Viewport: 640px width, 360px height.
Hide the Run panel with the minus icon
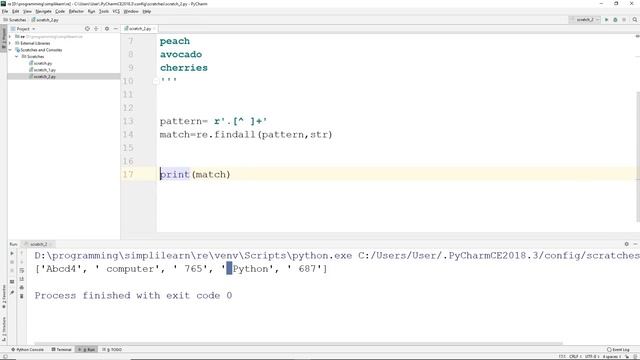tap(635, 244)
